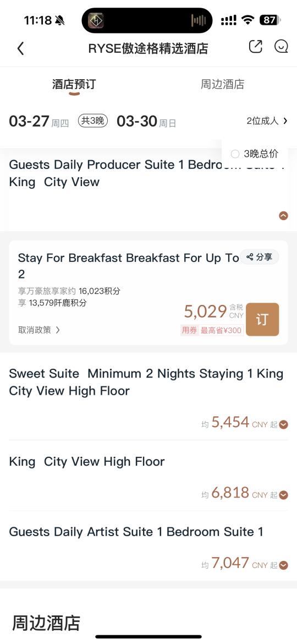
Task: Expand King City View High Floor rates
Action: [283, 495]
